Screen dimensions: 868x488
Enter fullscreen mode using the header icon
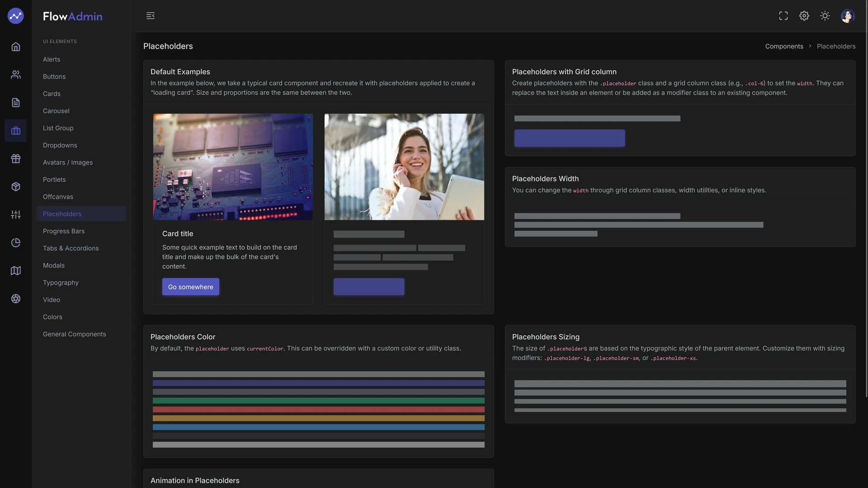(x=783, y=16)
